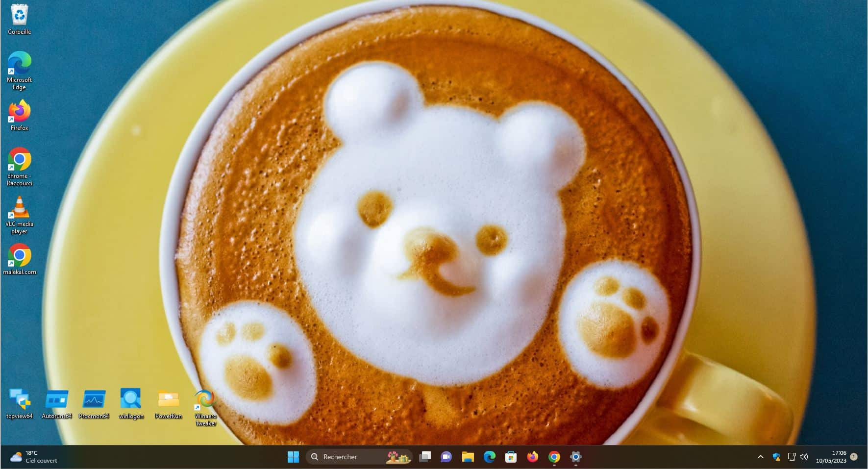
Task: Launch Microsoft Edge from the taskbar
Action: 490,457
